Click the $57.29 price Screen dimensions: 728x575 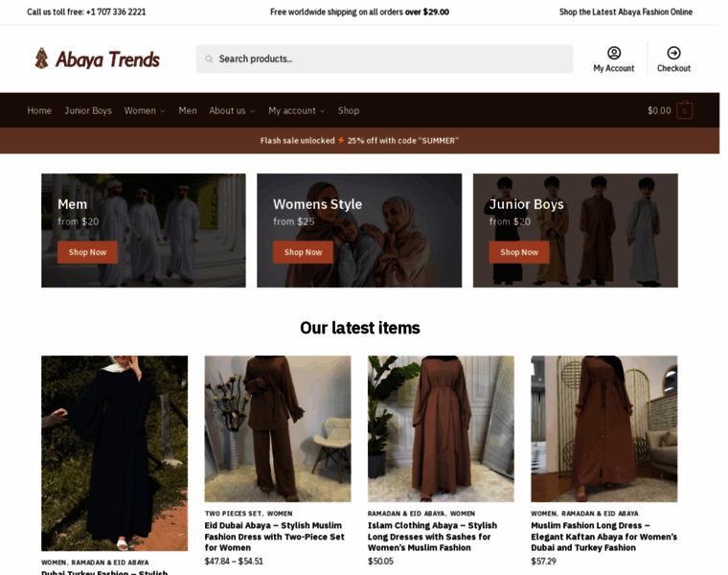pos(544,561)
